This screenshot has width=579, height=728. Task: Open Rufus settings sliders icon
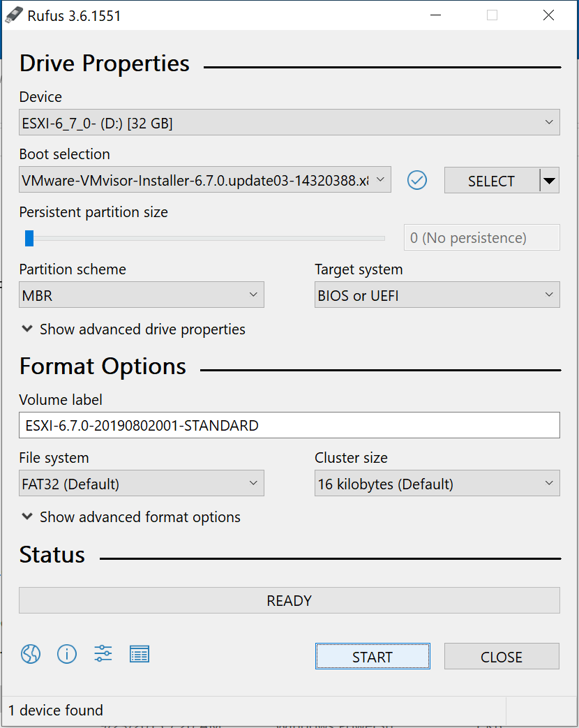click(x=103, y=654)
